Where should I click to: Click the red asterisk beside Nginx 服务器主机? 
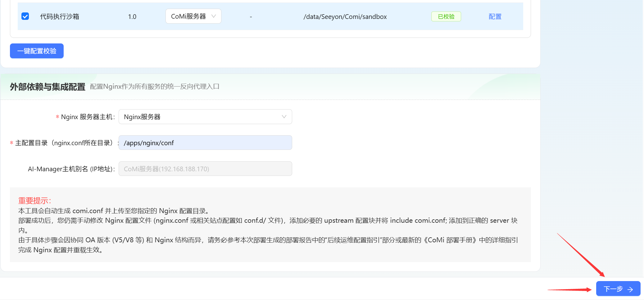57,117
